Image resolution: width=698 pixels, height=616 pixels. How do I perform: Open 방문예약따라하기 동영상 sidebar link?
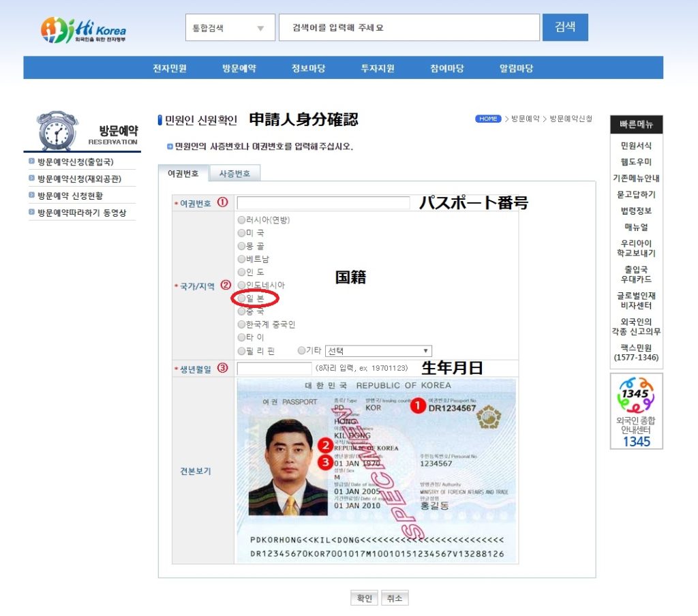(x=82, y=213)
